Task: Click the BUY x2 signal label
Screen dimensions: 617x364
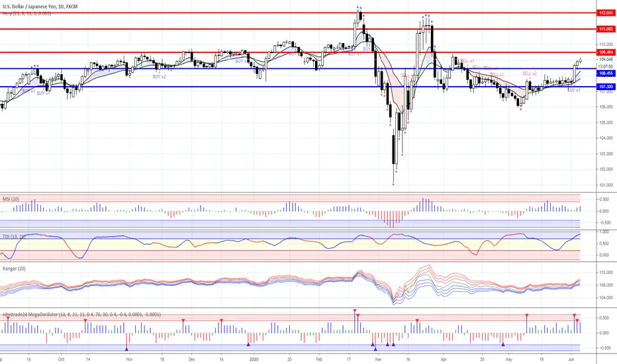Action: click(160, 77)
